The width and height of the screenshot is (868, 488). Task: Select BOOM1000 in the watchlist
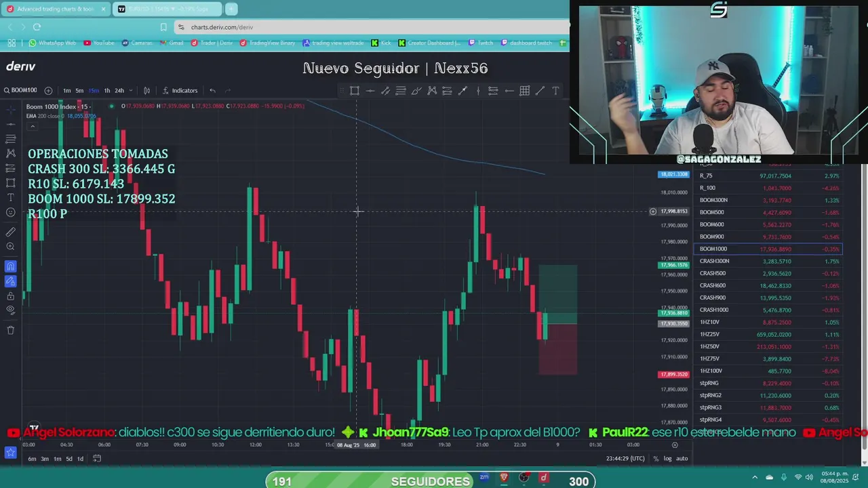(770, 249)
